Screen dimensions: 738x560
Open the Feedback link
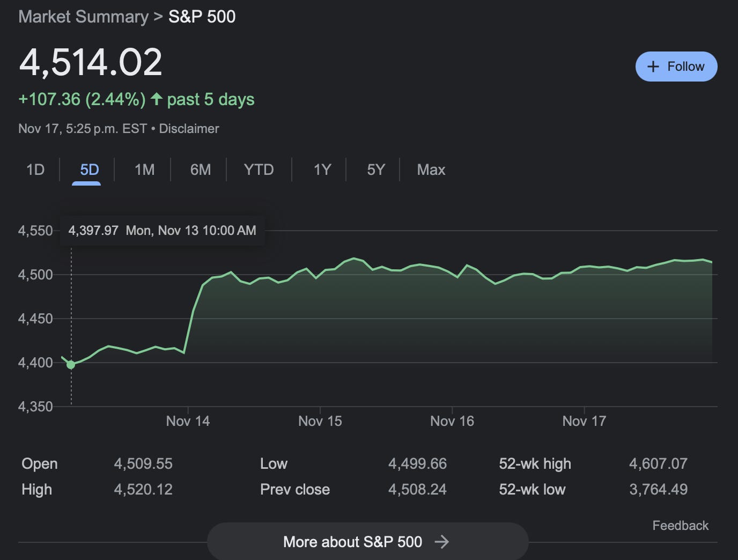point(680,526)
